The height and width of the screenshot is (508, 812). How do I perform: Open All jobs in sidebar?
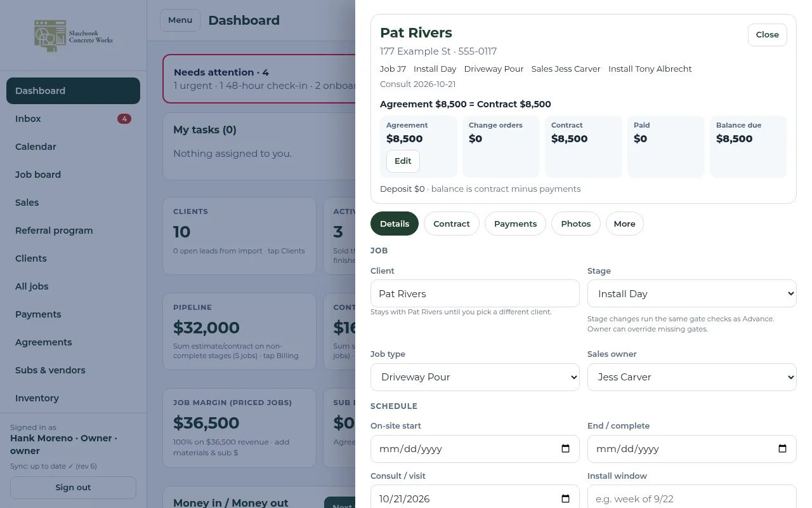click(73, 286)
